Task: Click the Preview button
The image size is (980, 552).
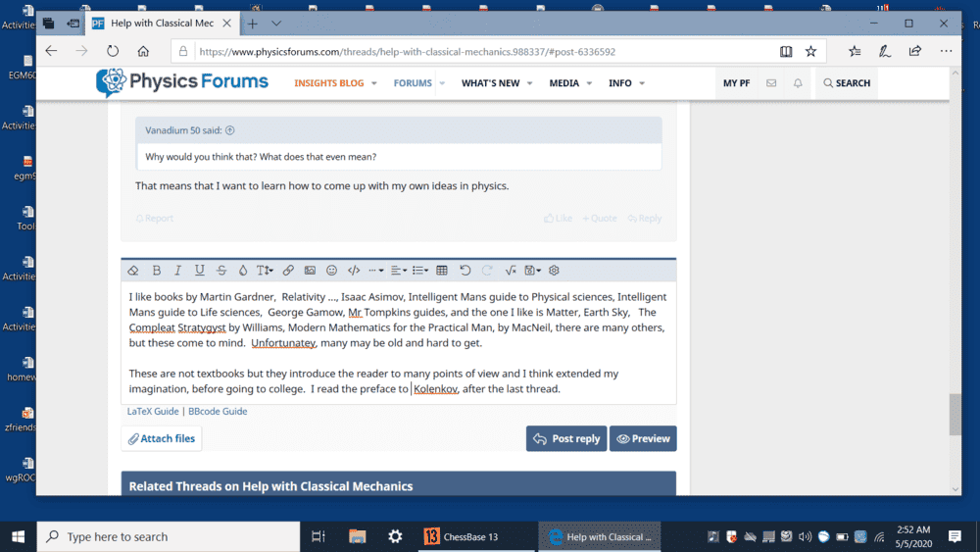Action: [643, 439]
